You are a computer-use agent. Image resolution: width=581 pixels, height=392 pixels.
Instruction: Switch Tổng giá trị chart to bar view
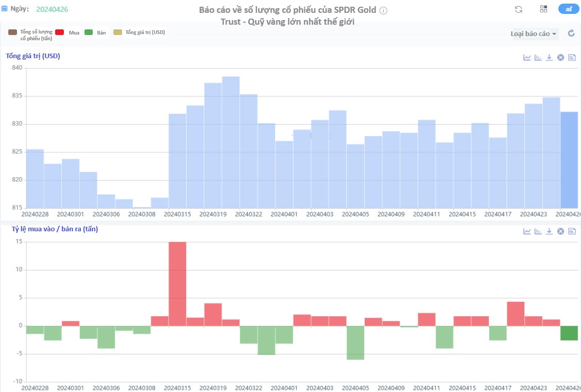[538, 57]
